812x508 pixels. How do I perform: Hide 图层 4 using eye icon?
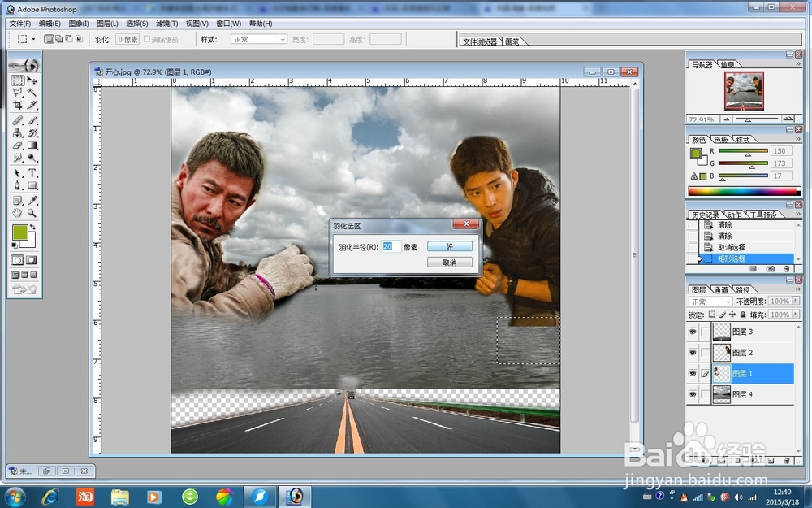click(693, 394)
